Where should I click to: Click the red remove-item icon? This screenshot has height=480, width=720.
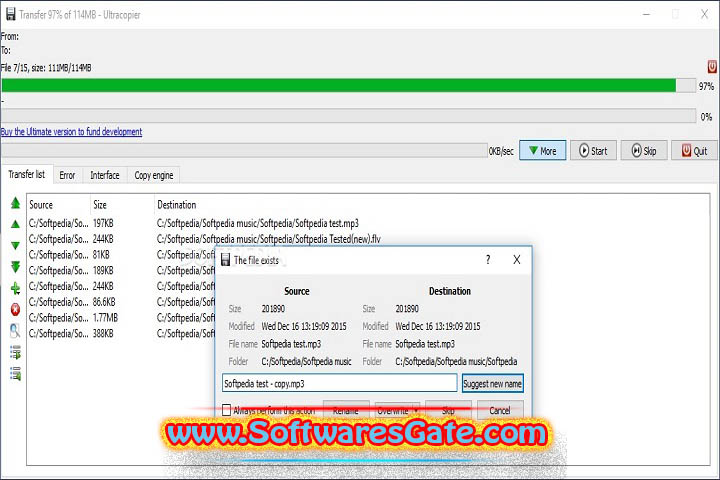15,310
